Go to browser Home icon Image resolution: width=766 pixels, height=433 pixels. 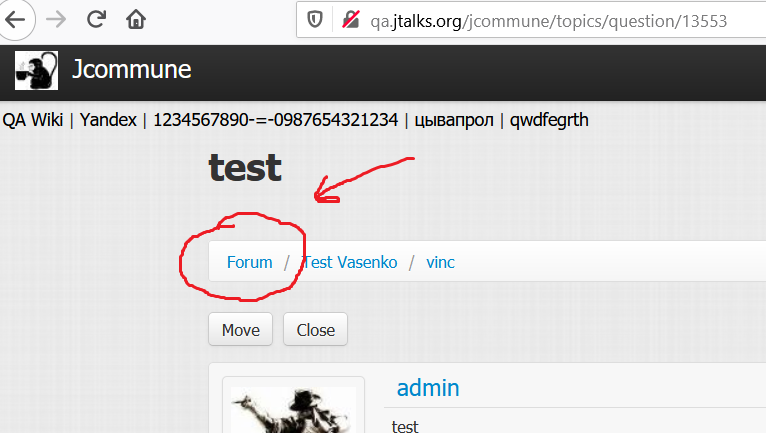pos(136,20)
